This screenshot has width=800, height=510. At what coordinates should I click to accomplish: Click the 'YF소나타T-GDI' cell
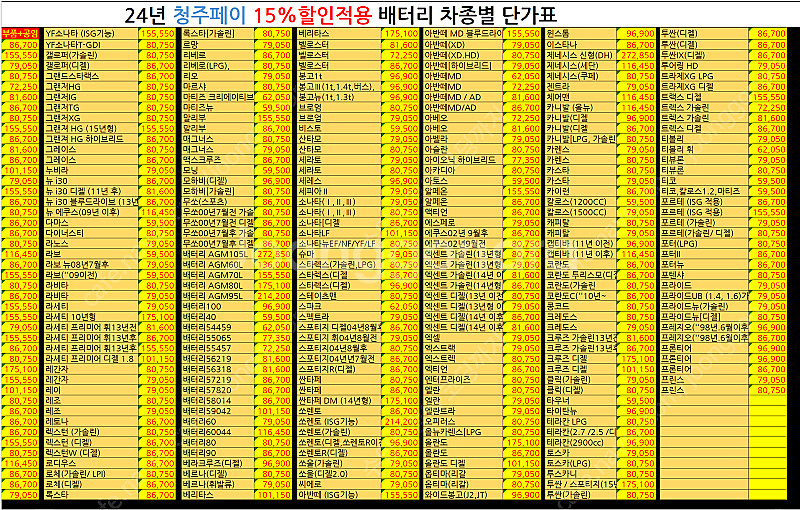click(91, 44)
